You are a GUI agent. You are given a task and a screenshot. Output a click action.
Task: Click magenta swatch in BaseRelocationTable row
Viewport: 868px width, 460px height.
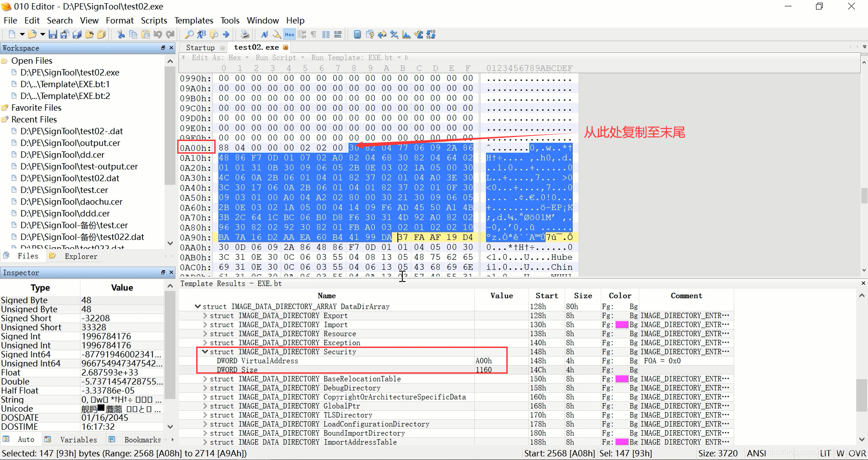pos(622,379)
